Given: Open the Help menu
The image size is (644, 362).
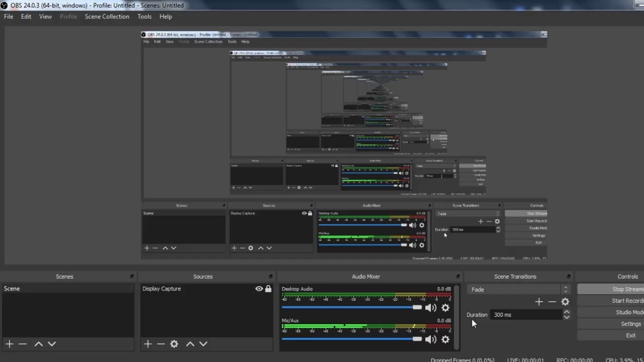Looking at the screenshot, I should point(166,17).
